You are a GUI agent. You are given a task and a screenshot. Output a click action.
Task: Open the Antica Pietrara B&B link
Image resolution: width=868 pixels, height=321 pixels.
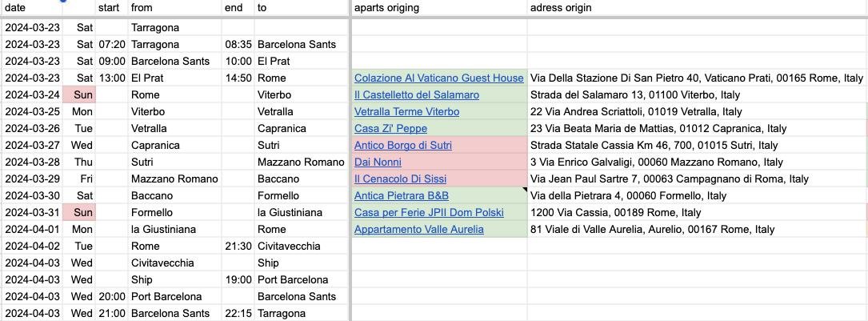401,196
